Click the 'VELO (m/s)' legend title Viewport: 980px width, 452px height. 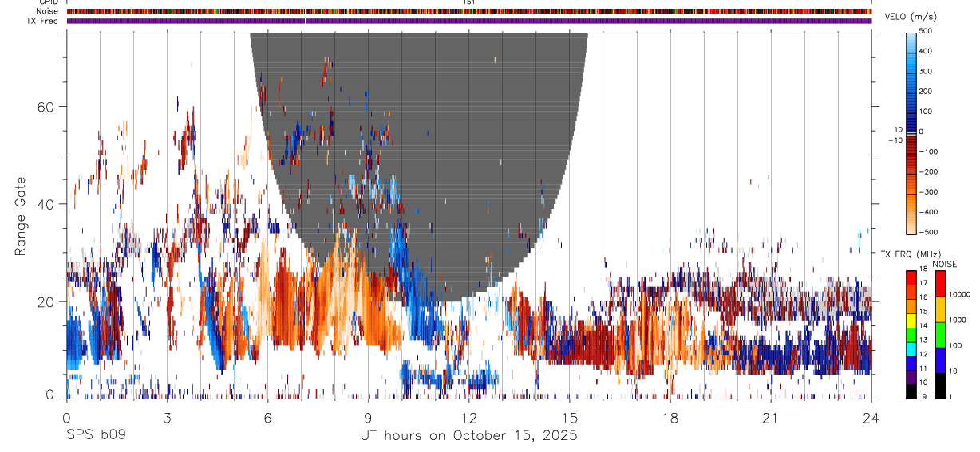[909, 18]
